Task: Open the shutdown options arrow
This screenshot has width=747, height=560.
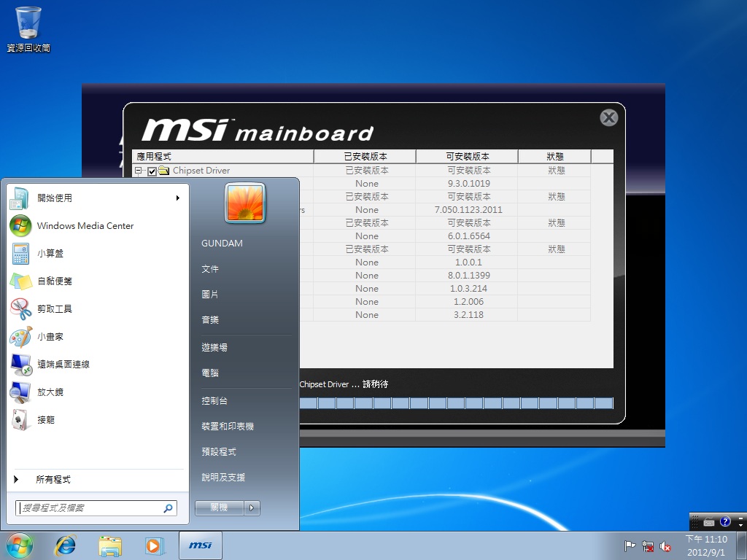Action: tap(252, 508)
